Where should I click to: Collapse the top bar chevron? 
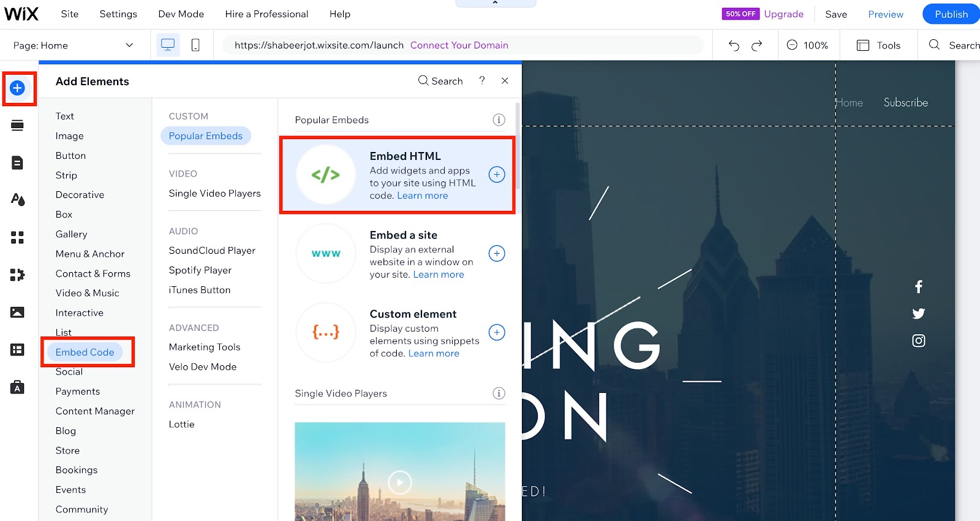tap(495, 3)
